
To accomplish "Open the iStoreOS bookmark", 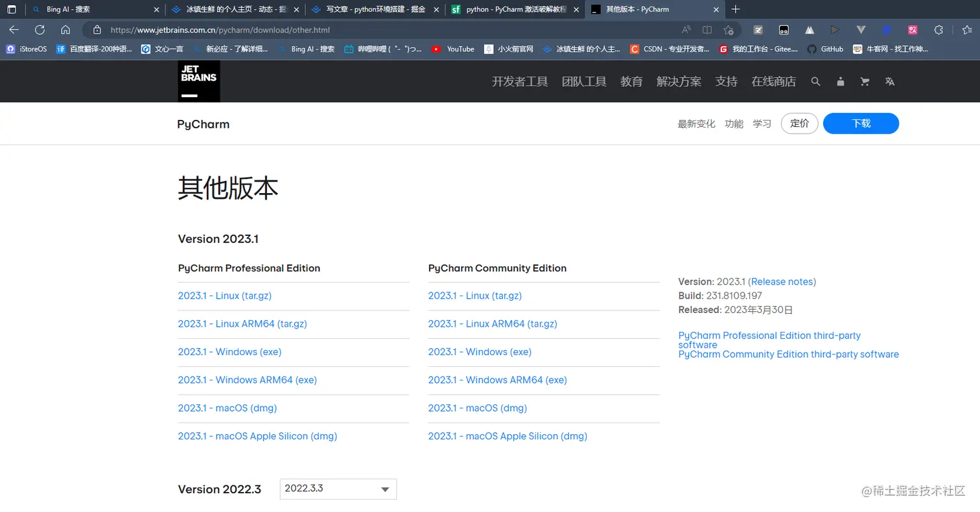I will pyautogui.click(x=27, y=49).
